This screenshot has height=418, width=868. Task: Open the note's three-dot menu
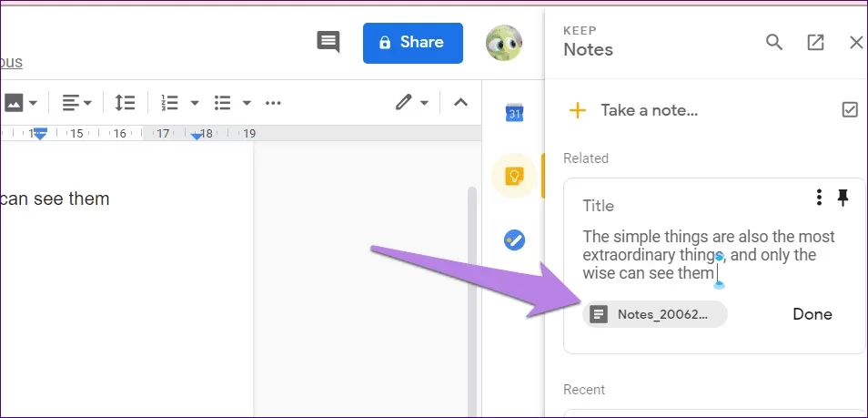point(819,198)
